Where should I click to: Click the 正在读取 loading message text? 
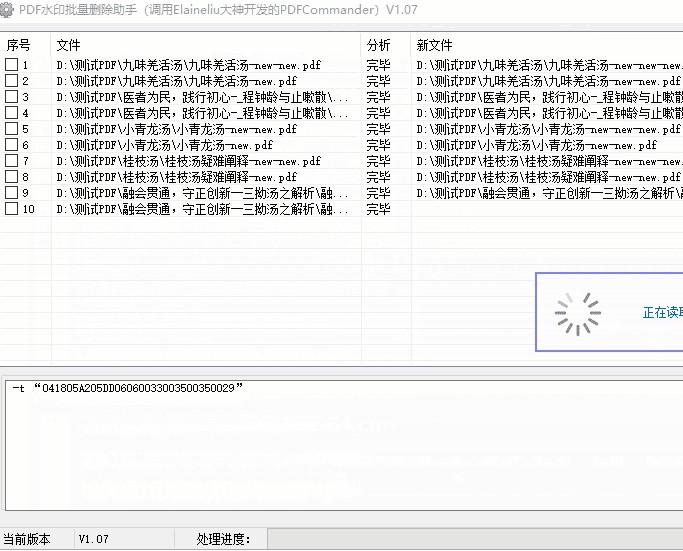tap(661, 313)
